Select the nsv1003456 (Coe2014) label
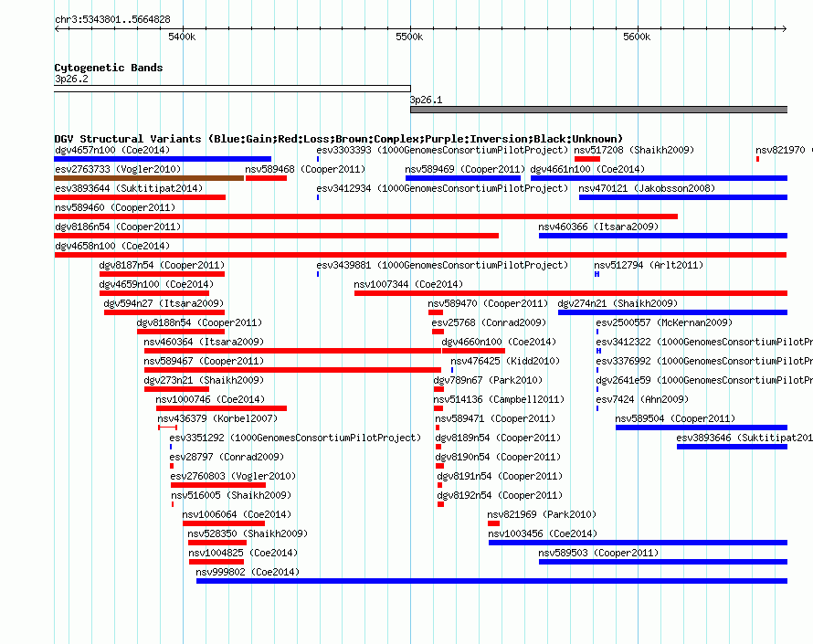This screenshot has height=644, width=813. (x=543, y=534)
